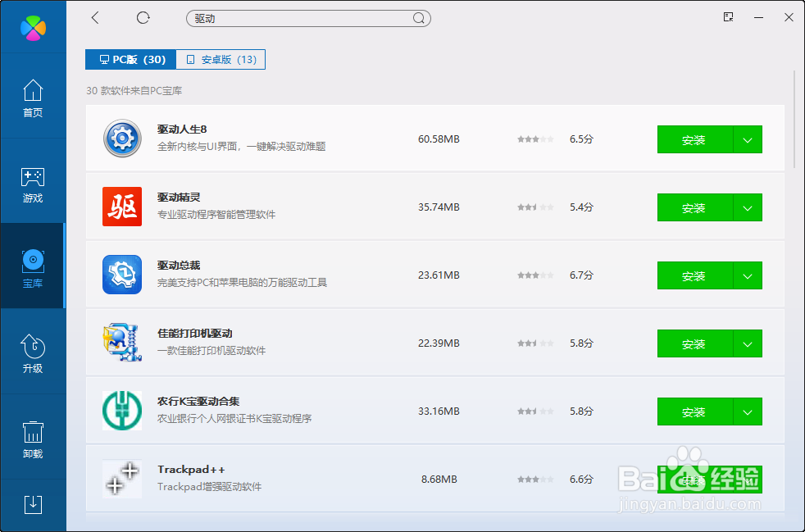Click the vertical scrollbar of results list
This screenshot has height=532, width=805.
[794, 119]
